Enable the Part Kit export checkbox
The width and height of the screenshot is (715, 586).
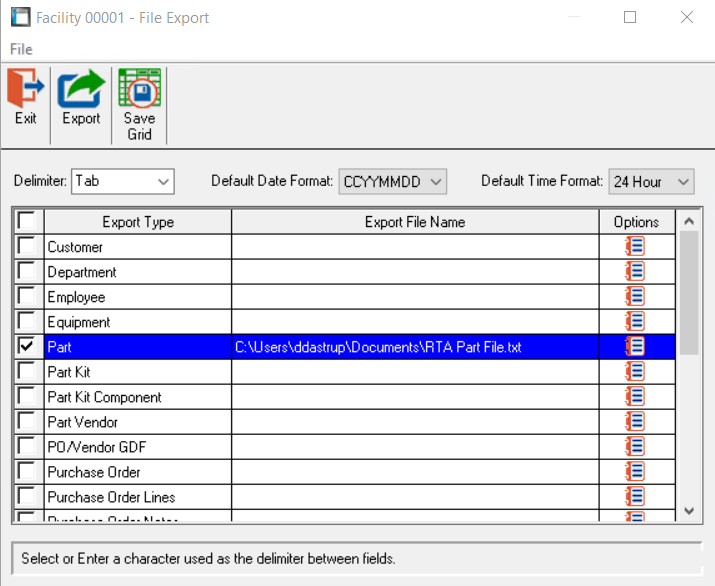point(27,371)
